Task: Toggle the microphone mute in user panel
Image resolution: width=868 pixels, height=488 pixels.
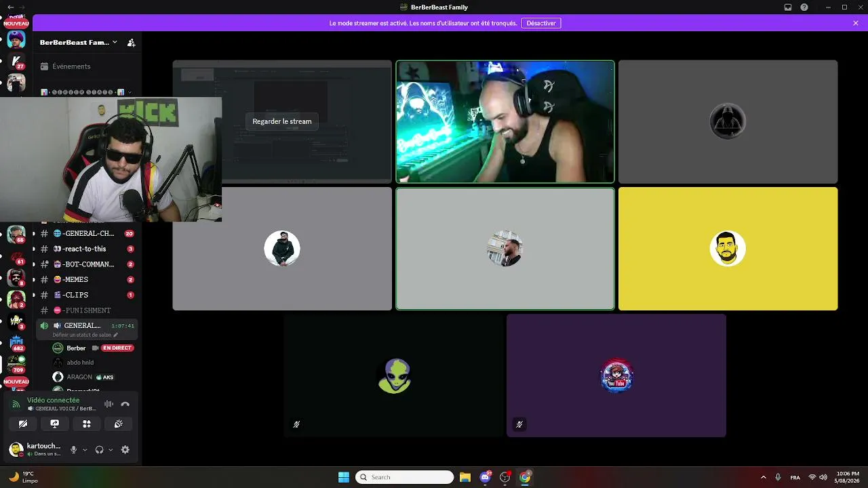Action: click(74, 449)
